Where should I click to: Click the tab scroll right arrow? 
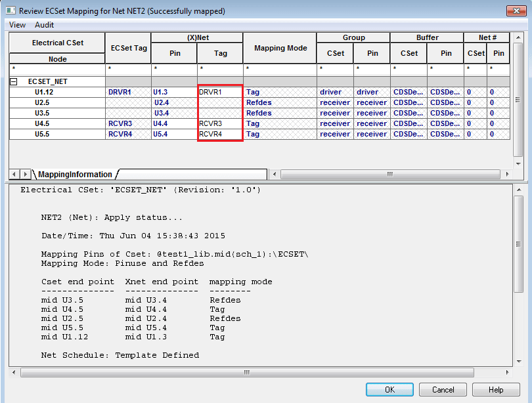pyautogui.click(x=25, y=174)
